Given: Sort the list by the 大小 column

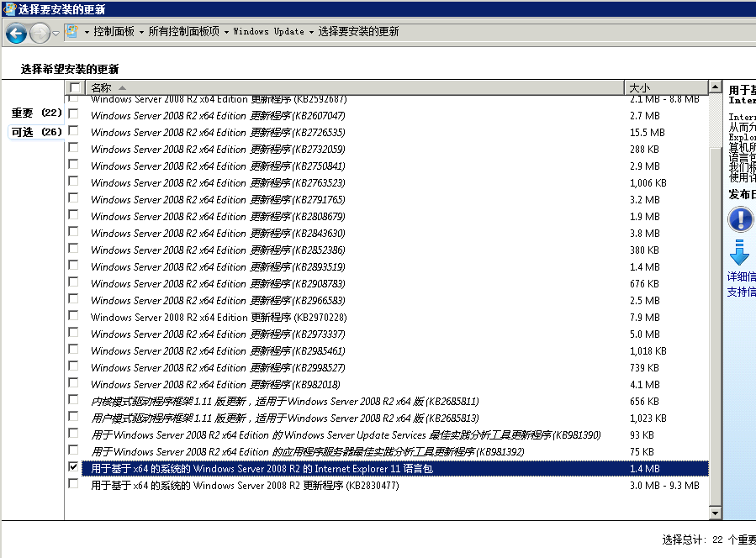Looking at the screenshot, I should pos(666,87).
